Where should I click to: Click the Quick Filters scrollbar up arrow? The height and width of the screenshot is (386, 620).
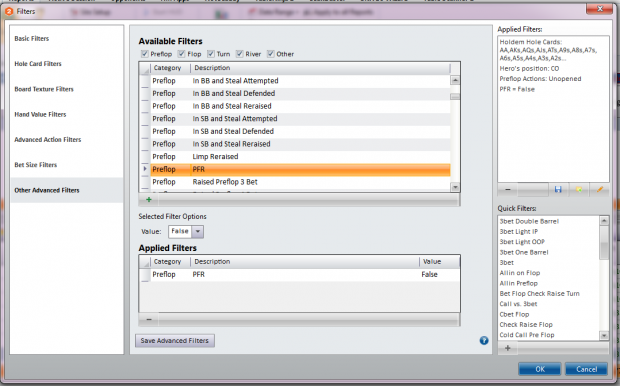pyautogui.click(x=604, y=221)
